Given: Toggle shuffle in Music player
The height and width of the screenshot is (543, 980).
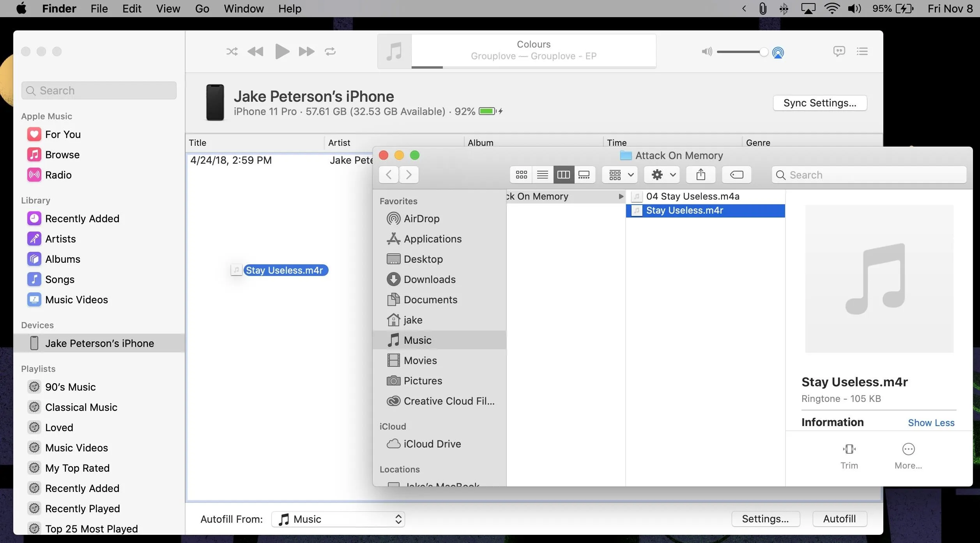Looking at the screenshot, I should (232, 51).
